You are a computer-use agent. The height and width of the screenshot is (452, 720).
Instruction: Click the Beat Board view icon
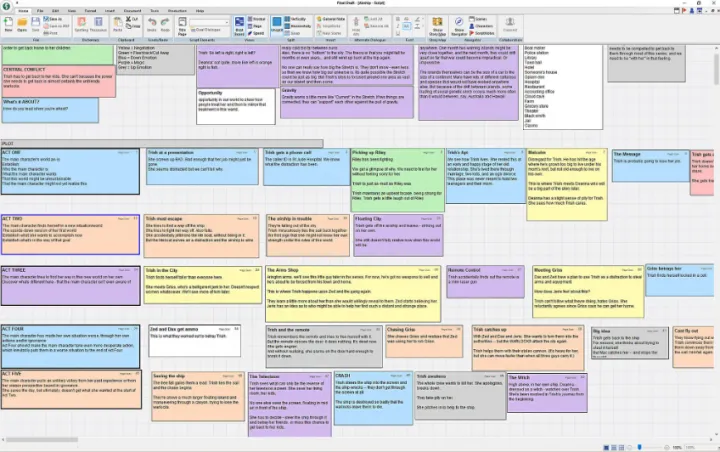[239, 26]
